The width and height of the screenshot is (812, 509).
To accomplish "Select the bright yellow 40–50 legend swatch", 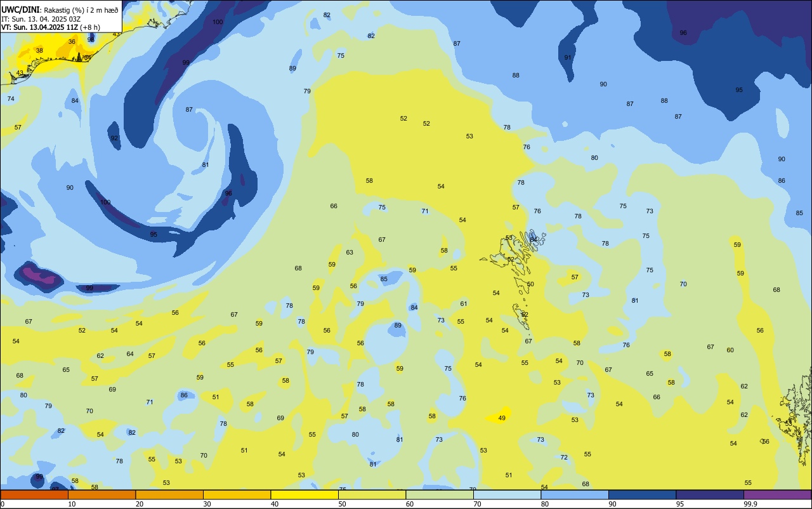I will (x=304, y=495).
